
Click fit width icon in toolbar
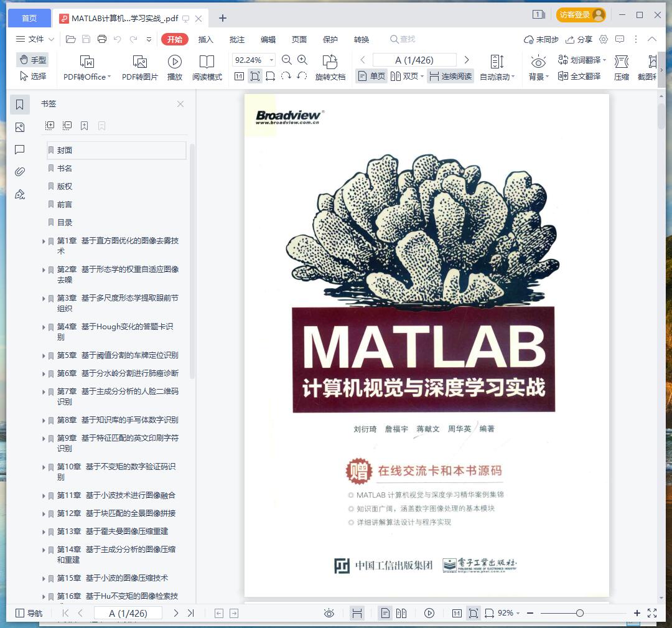271,77
